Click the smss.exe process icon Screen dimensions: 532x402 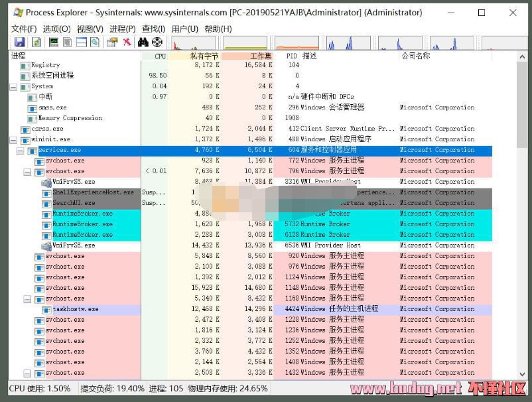click(x=33, y=108)
